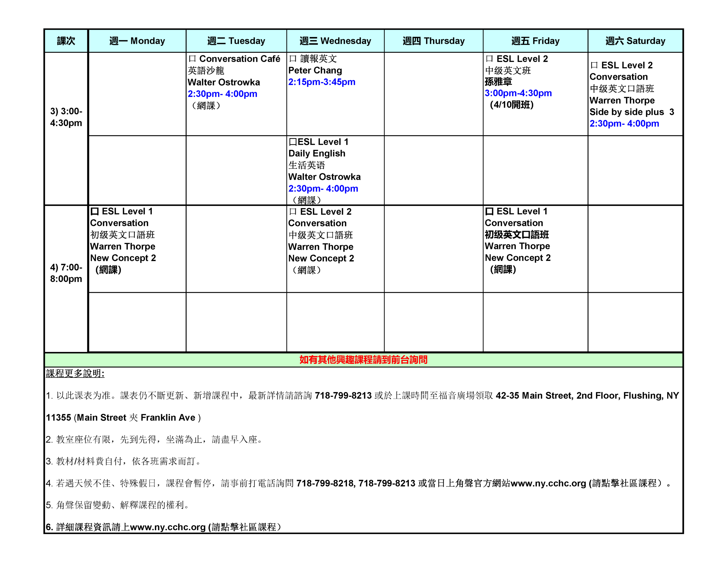The height and width of the screenshot is (563, 728).
Task: Check Wednesday ESL Level 1 Daily English box
Action: click(293, 142)
